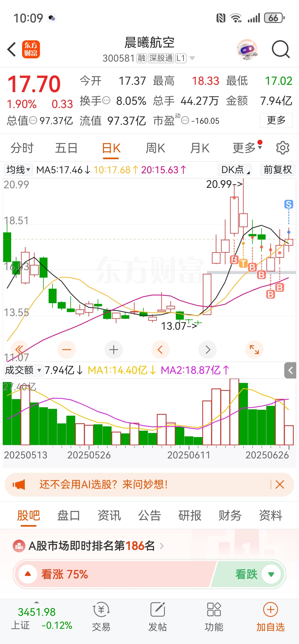Tap the 20250611 date label
This screenshot has width=299, height=644.
[189, 455]
